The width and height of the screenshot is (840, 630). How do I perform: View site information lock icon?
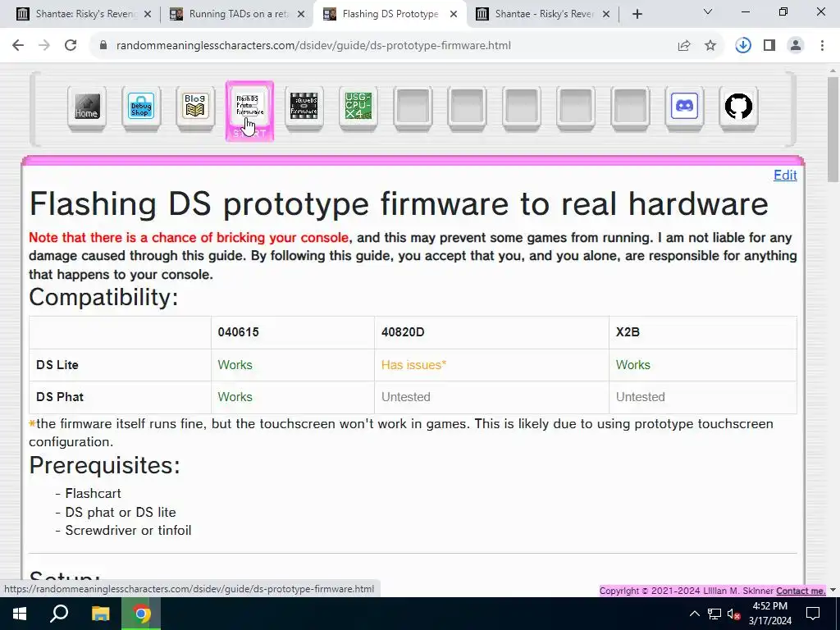pyautogui.click(x=103, y=46)
